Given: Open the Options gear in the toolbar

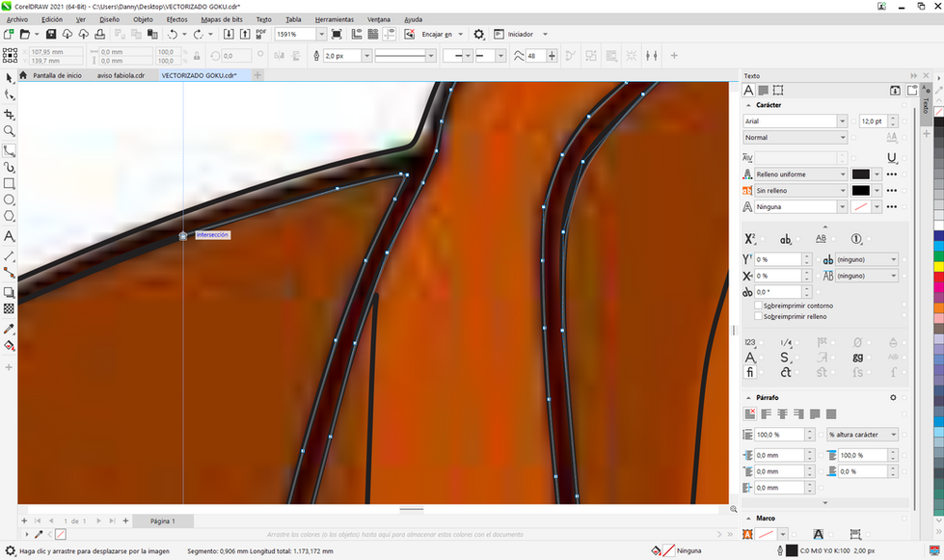Looking at the screenshot, I should click(x=478, y=35).
